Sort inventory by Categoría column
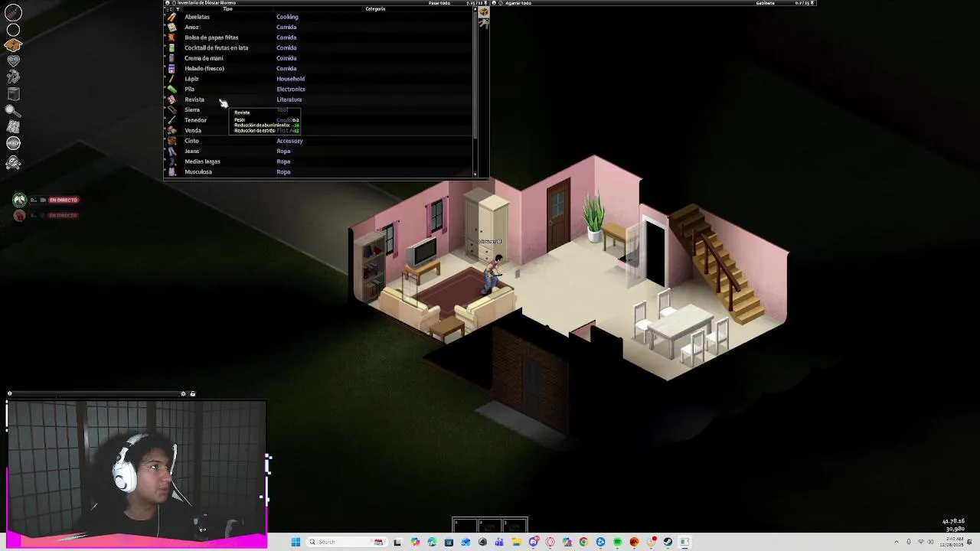Viewport: 980px width, 551px height. pos(375,9)
